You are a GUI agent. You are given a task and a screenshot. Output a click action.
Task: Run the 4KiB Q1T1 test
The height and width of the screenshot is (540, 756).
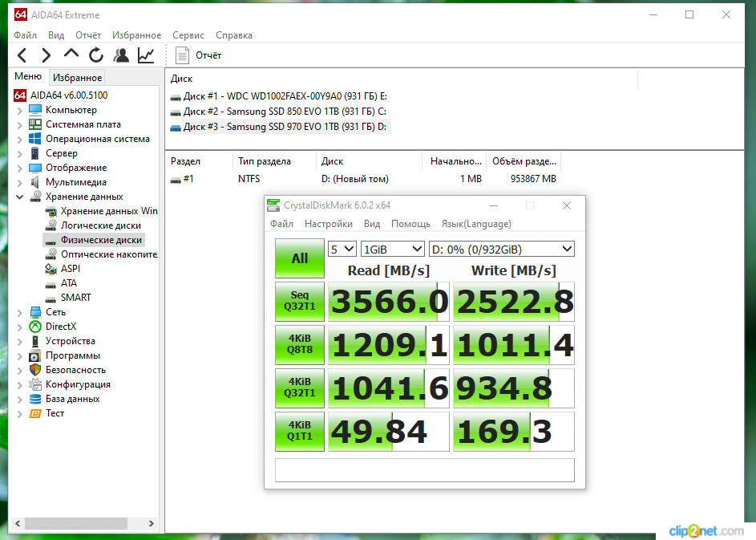pos(299,432)
